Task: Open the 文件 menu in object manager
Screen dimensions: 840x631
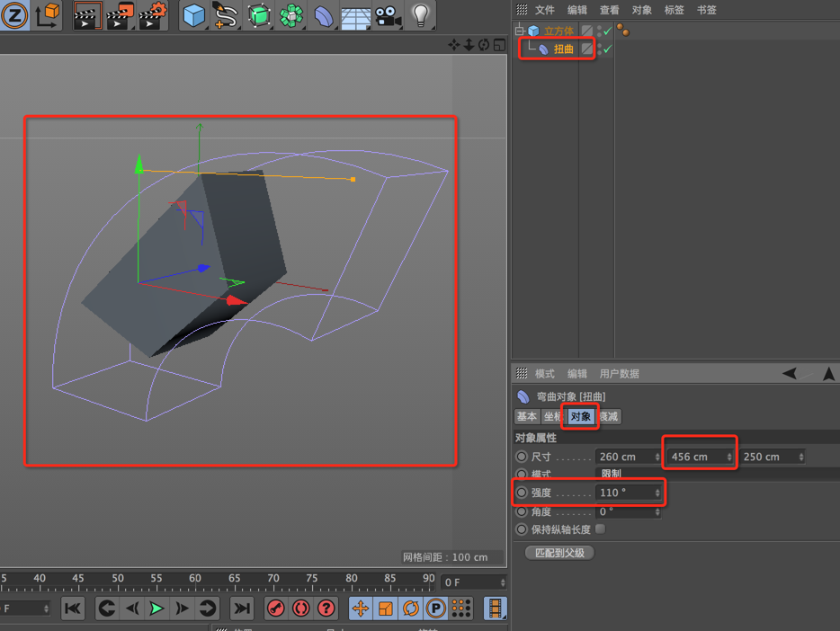Action: coord(544,10)
